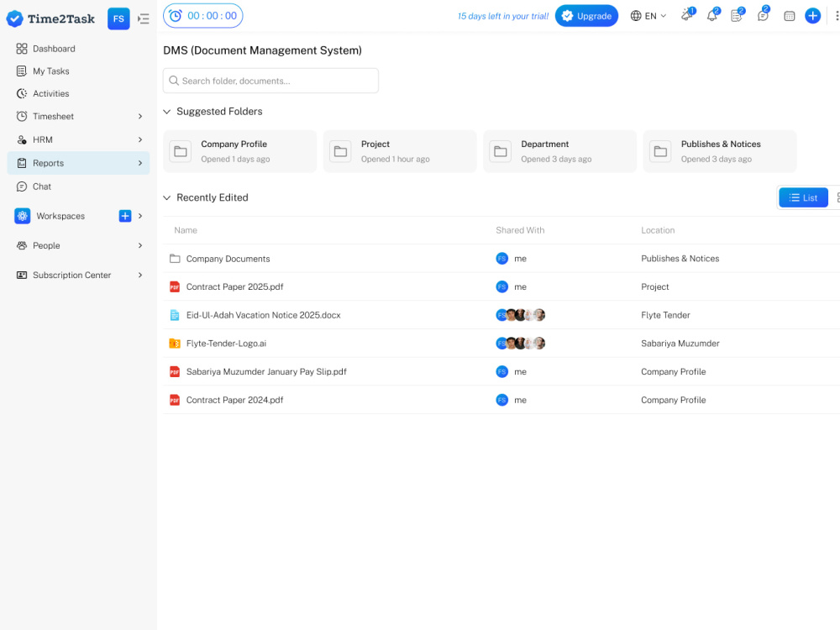The height and width of the screenshot is (630, 840).
Task: Select Reports in the sidebar
Action: pyautogui.click(x=78, y=163)
